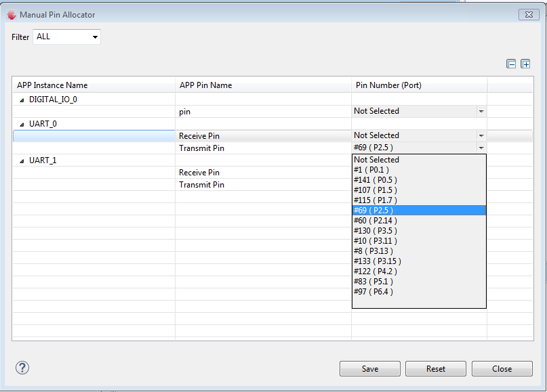The height and width of the screenshot is (392, 547).
Task: Click the APP Instance Name column header
Action: click(x=94, y=85)
